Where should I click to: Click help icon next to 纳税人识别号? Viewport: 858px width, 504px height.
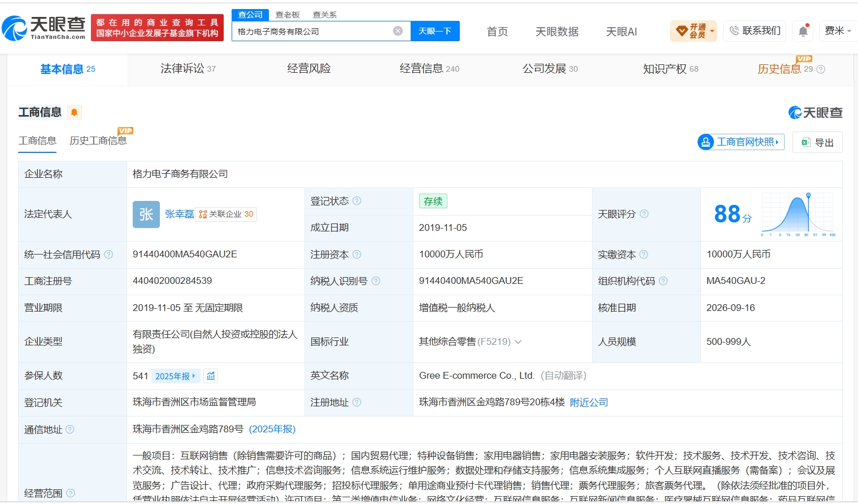coord(376,281)
